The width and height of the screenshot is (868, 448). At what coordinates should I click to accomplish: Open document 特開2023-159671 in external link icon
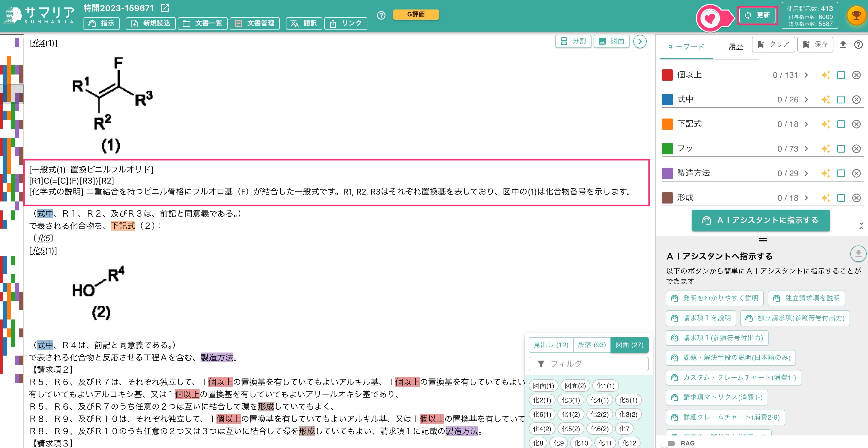coord(165,8)
